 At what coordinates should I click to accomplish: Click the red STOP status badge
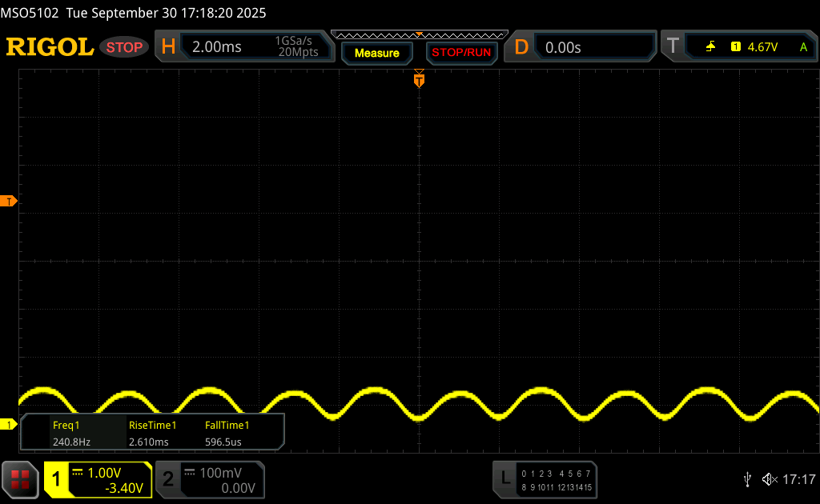point(124,47)
